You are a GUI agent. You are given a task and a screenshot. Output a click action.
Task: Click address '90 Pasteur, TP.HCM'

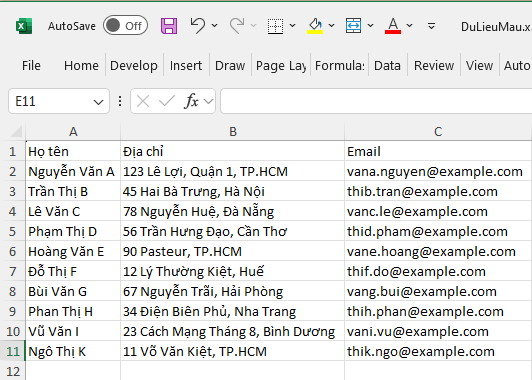pos(232,251)
